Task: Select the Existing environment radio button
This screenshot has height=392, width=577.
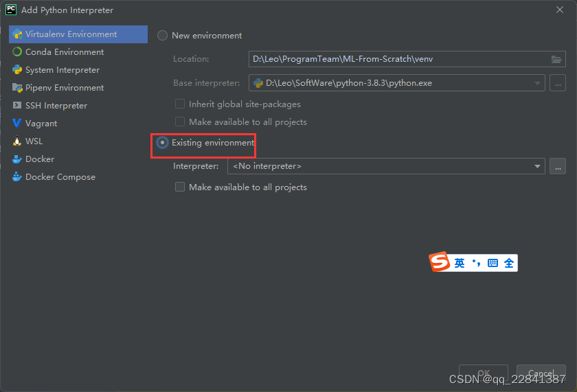Action: 162,143
